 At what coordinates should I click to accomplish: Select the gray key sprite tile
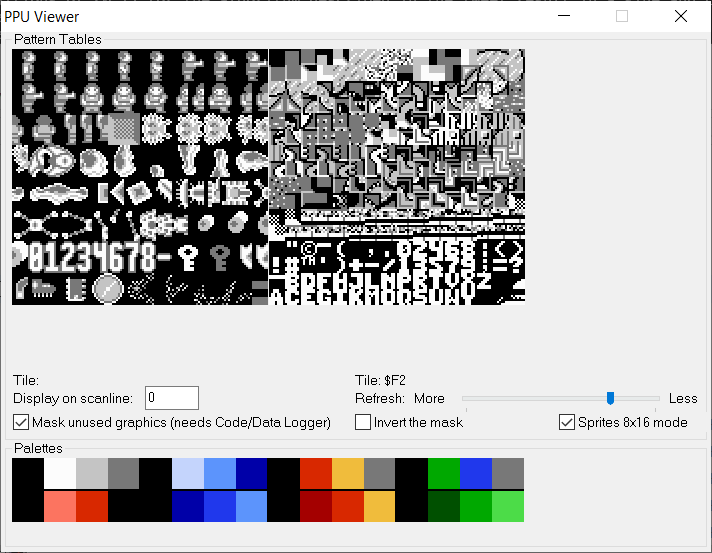tap(219, 257)
